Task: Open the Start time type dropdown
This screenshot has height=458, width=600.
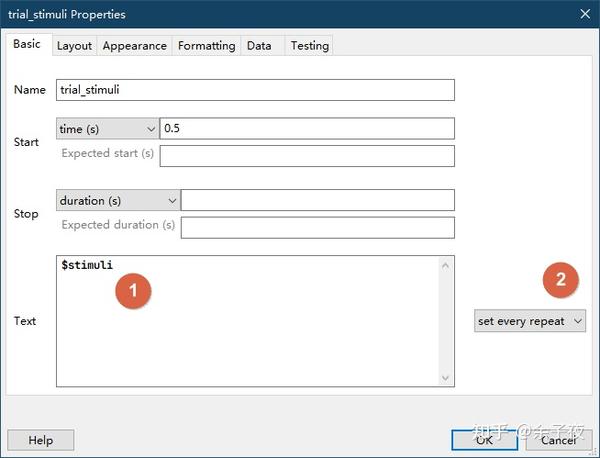Action: point(107,129)
